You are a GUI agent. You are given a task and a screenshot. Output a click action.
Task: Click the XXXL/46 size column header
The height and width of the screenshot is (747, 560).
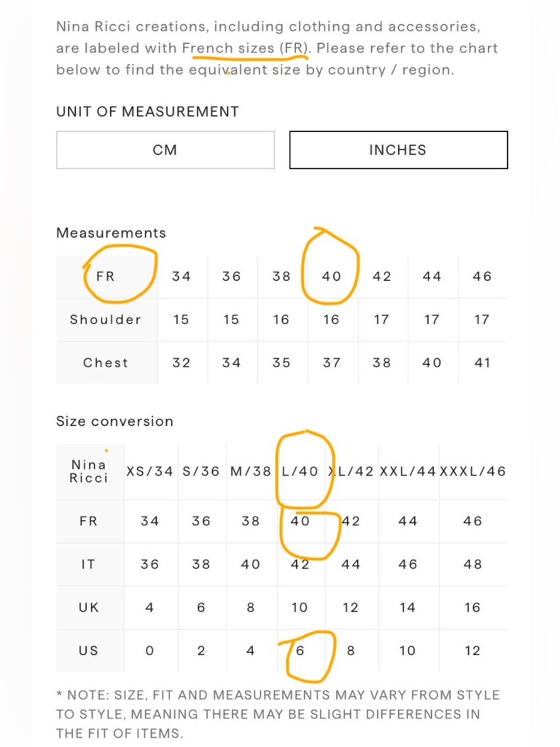tap(473, 472)
